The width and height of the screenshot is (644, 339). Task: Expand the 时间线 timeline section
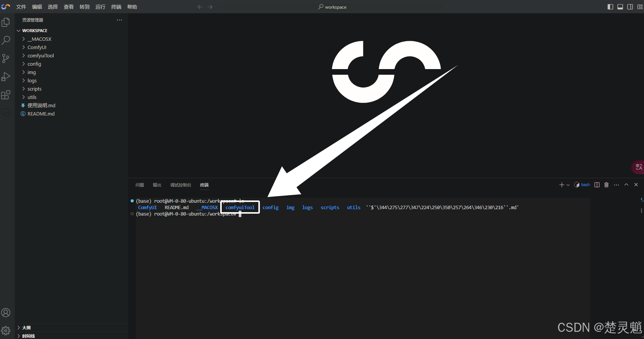click(x=71, y=336)
